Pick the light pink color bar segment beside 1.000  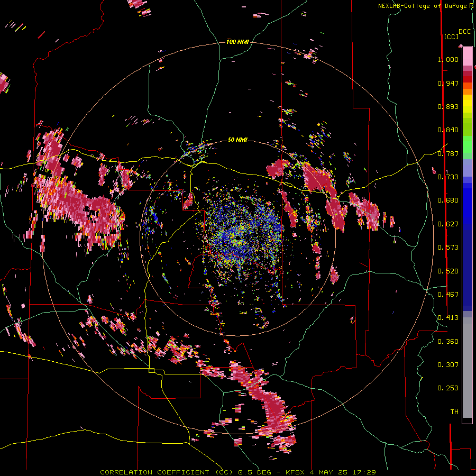pyautogui.click(x=467, y=57)
